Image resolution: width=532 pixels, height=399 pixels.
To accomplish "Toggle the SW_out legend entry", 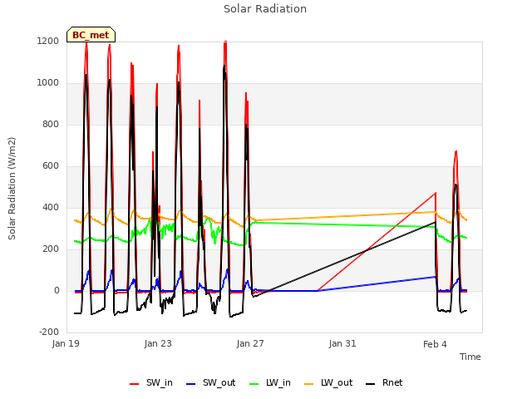I will click(210, 383).
